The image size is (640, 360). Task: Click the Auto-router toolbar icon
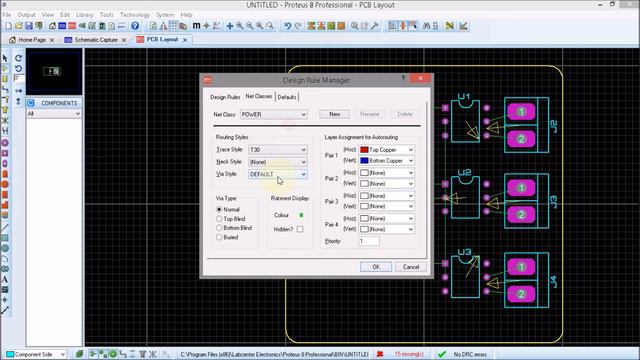(450, 26)
